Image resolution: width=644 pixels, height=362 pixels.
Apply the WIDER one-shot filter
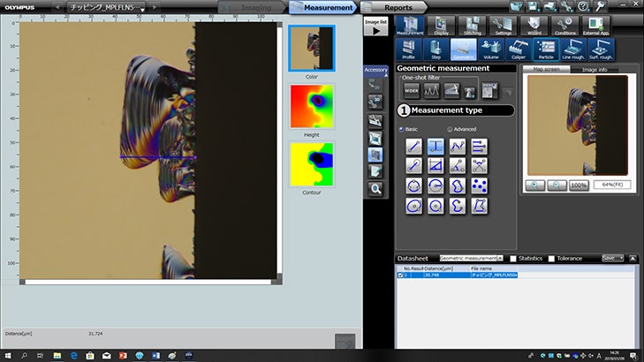click(411, 90)
